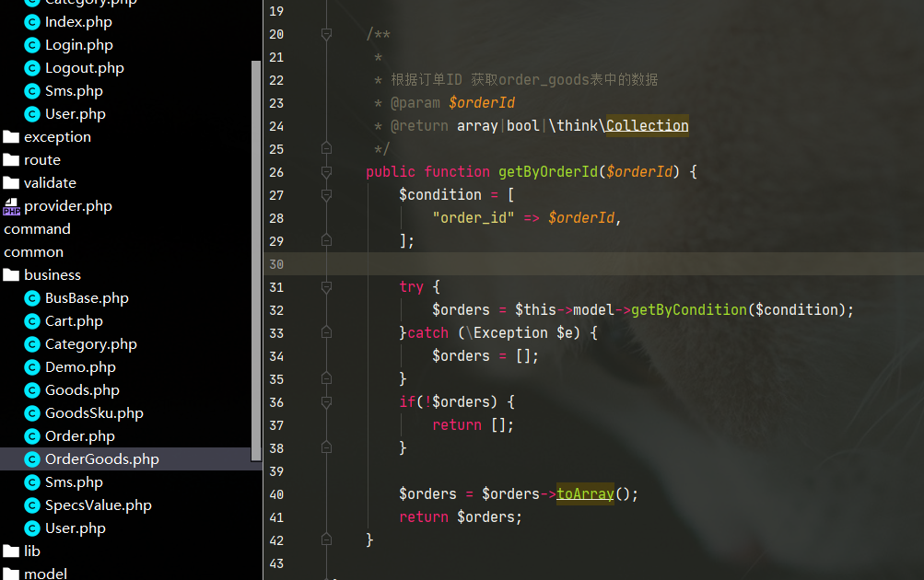924x580 pixels.
Task: Click the Collection link in the docblock
Action: 647,126
